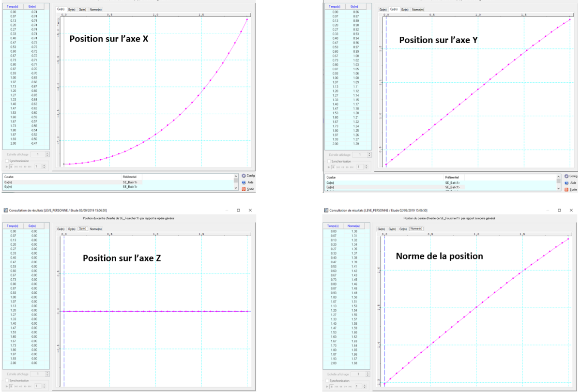
Task: Start animation playback in the X-axis window
Action: tap(7, 167)
